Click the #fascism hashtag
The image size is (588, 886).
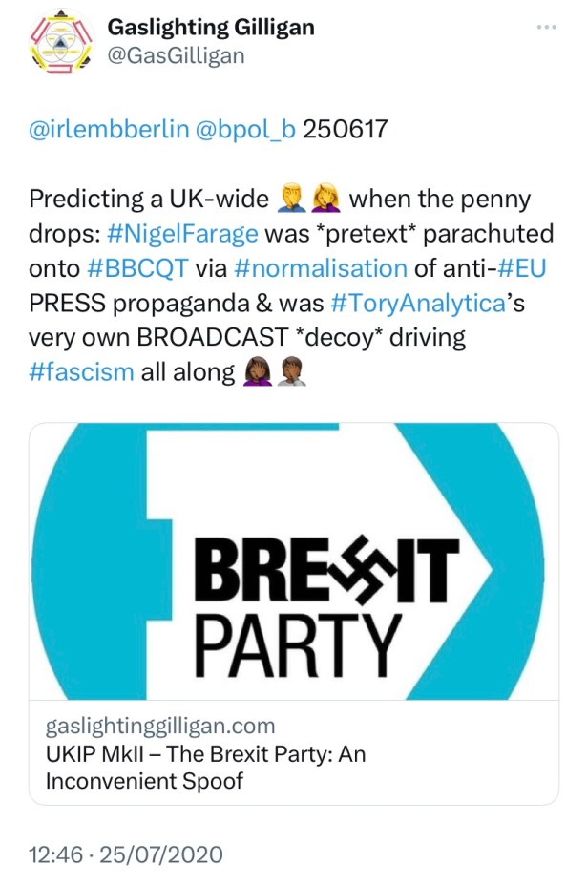(81, 372)
